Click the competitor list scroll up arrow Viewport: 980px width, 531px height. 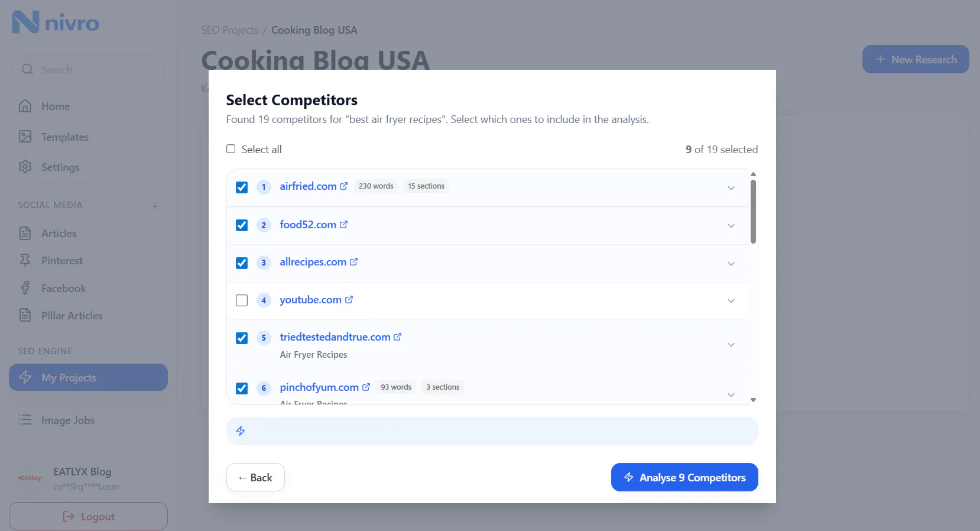(753, 174)
